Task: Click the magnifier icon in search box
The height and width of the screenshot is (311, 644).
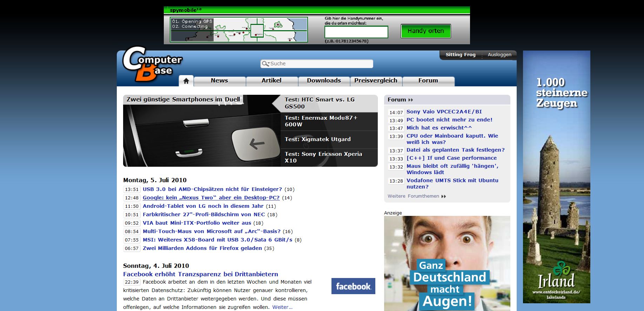Action: 266,64
